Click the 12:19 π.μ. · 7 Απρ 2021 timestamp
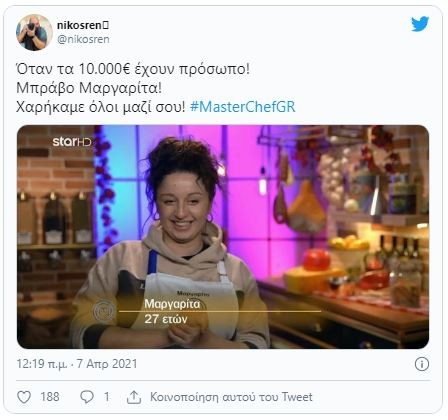Screen dimensions: 448x420 pos(77,364)
